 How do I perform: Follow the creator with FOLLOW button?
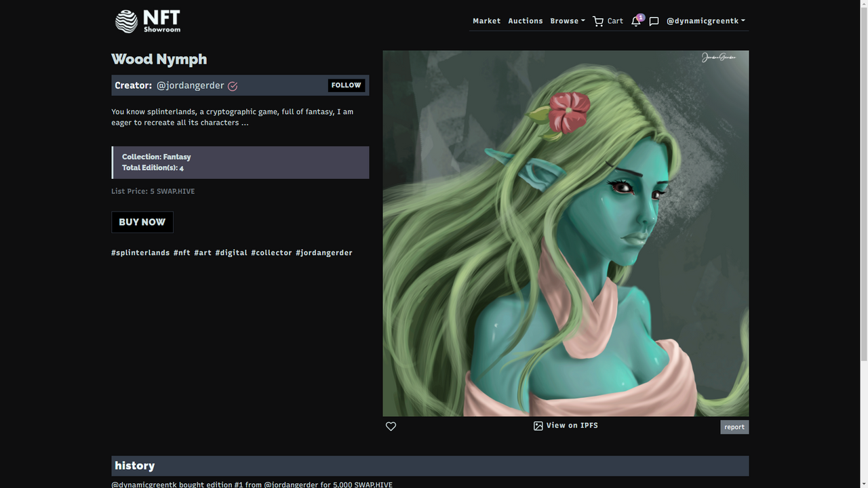pos(347,85)
